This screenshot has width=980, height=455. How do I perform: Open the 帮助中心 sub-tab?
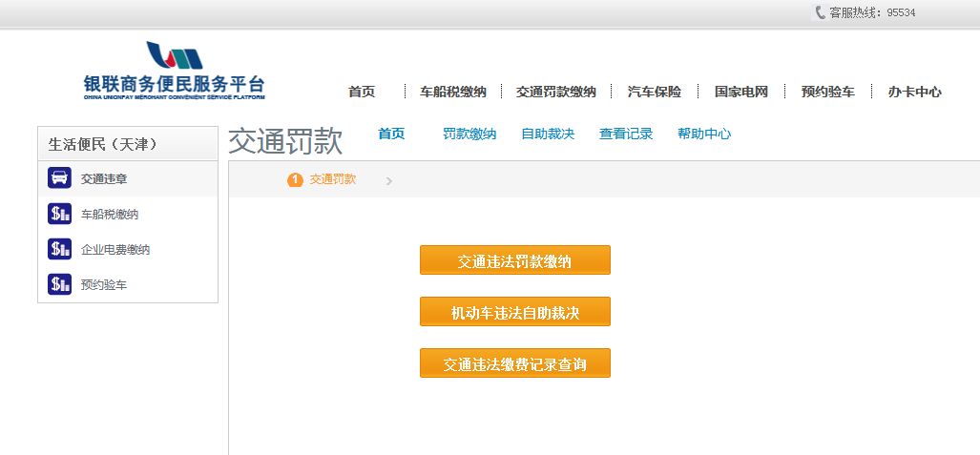pyautogui.click(x=704, y=134)
